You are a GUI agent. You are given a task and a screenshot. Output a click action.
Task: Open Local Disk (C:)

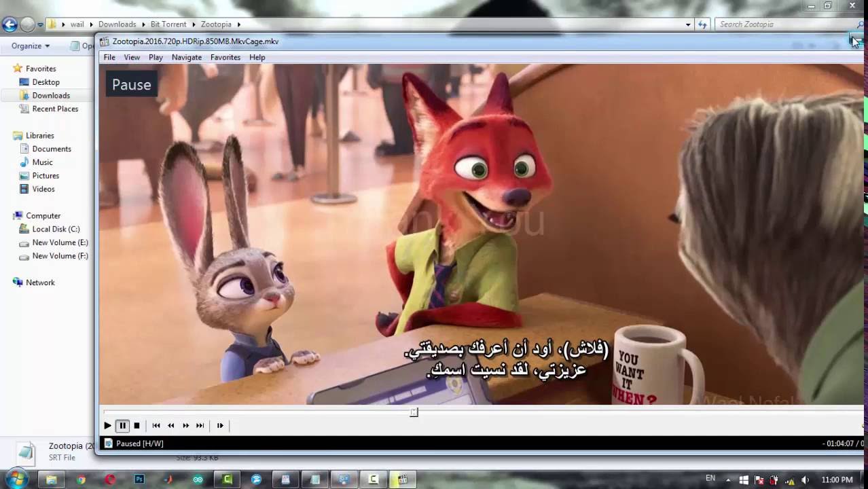pyautogui.click(x=56, y=229)
